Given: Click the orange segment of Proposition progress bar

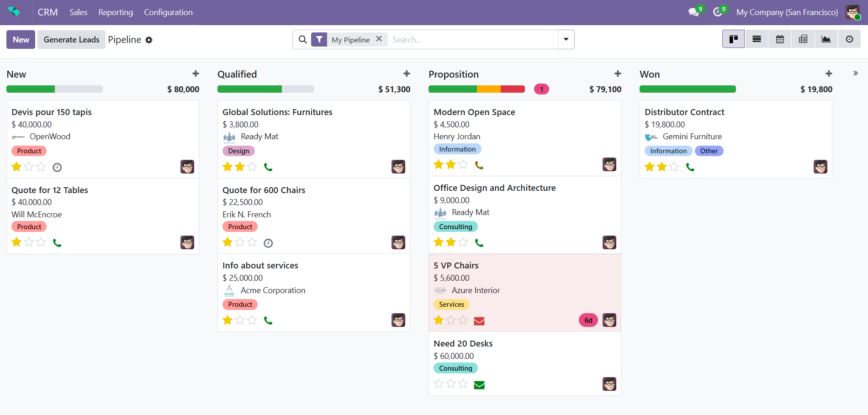Looking at the screenshot, I should [x=489, y=89].
